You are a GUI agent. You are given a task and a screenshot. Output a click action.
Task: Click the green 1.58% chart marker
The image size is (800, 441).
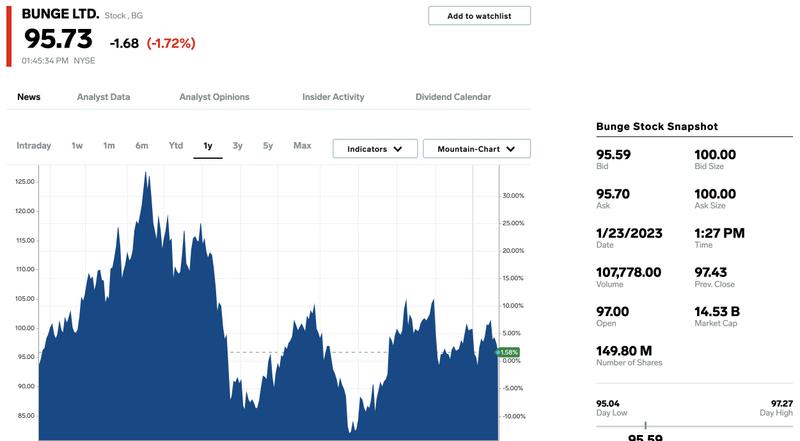tap(507, 352)
